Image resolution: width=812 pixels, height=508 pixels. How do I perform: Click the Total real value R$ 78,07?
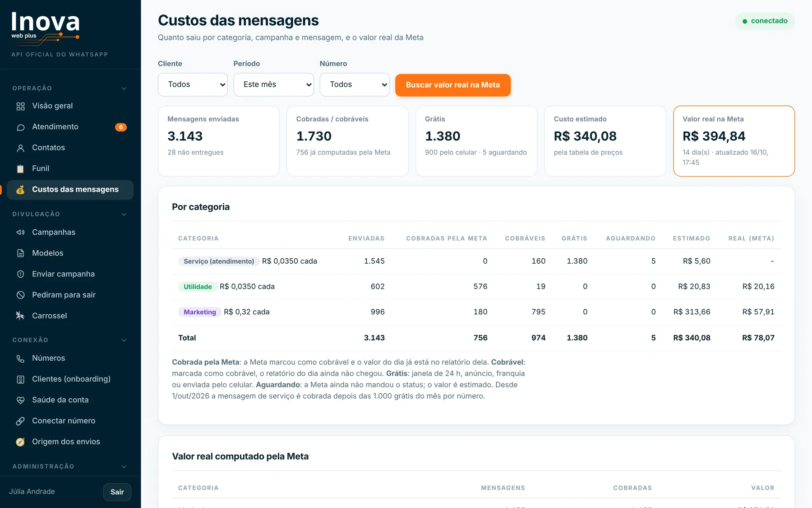pos(758,338)
